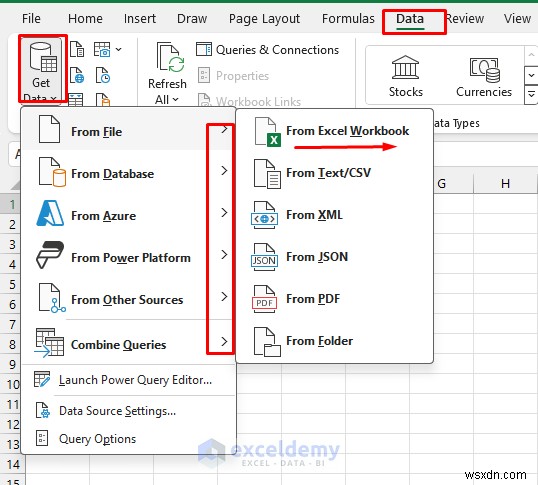Expand From Power Platform submenu chevron
Image resolution: width=538 pixels, height=485 pixels.
(x=224, y=255)
